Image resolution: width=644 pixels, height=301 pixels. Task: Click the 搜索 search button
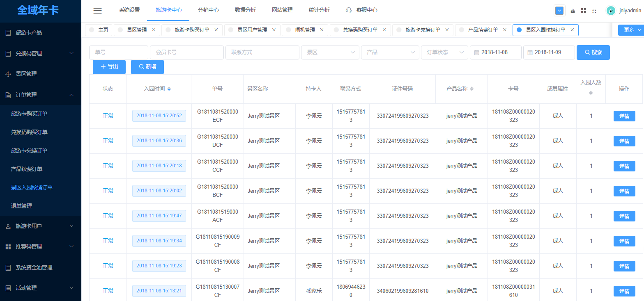593,52
